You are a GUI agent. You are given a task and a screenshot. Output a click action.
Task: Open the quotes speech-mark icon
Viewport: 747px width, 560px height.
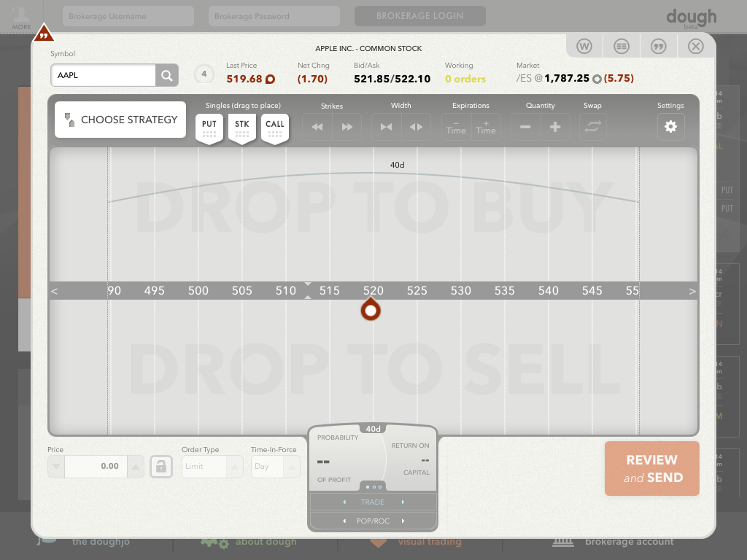[659, 46]
